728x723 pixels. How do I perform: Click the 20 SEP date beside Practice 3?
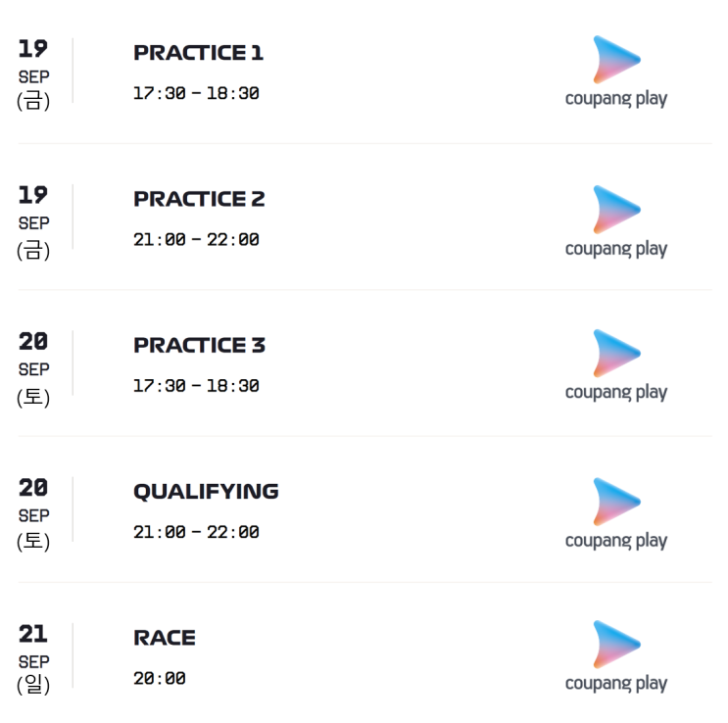(x=33, y=367)
